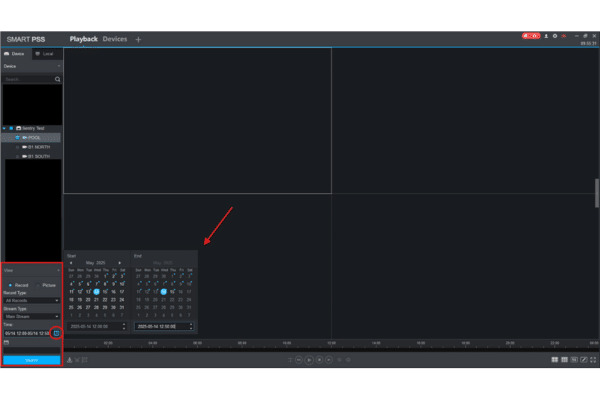Screen dimensions: 600x400
Task: Collapse the Sentry Test device tree
Action: [x=4, y=128]
